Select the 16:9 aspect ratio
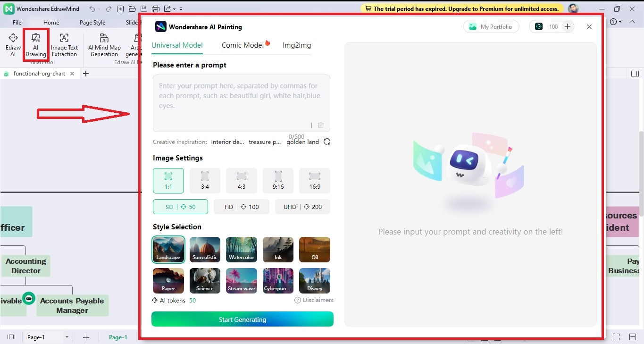Viewport: 644px width, 344px height. [x=315, y=181]
